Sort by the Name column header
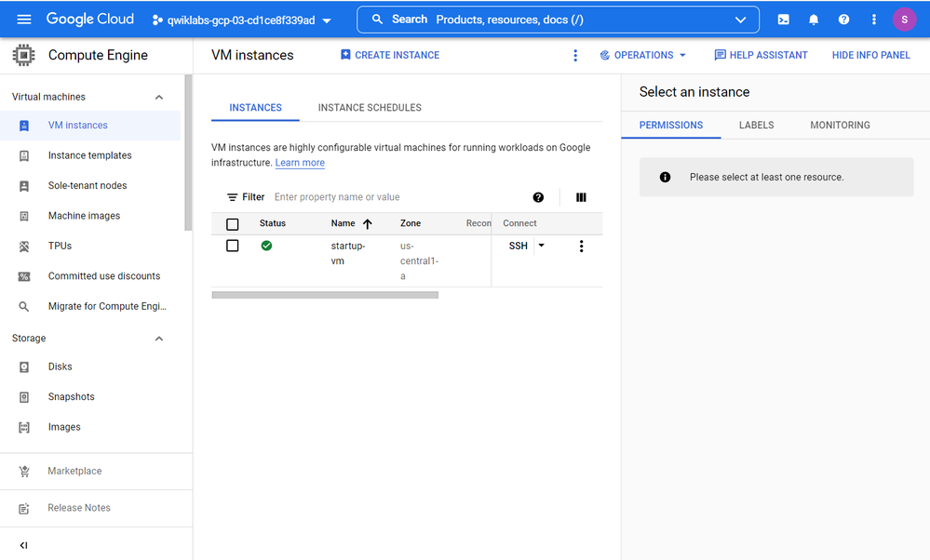The image size is (930, 560). point(351,223)
